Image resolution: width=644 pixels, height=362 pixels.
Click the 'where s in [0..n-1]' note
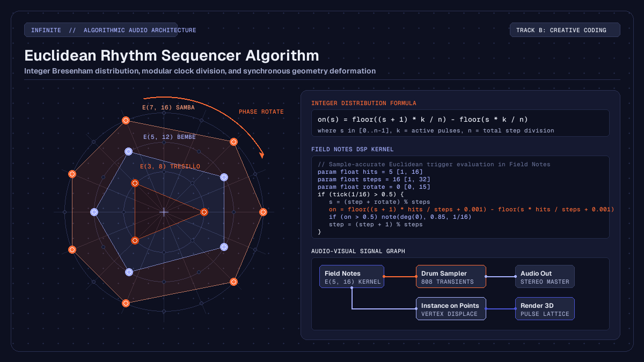pos(436,130)
